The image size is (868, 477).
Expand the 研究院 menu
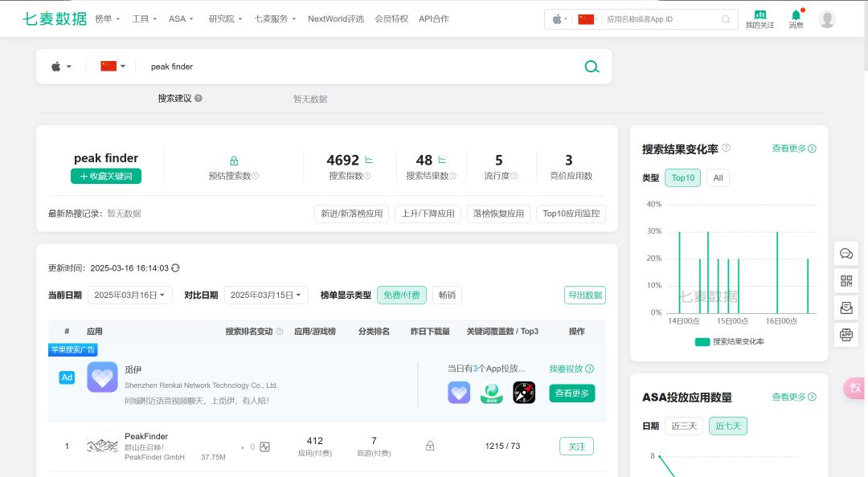click(x=225, y=18)
